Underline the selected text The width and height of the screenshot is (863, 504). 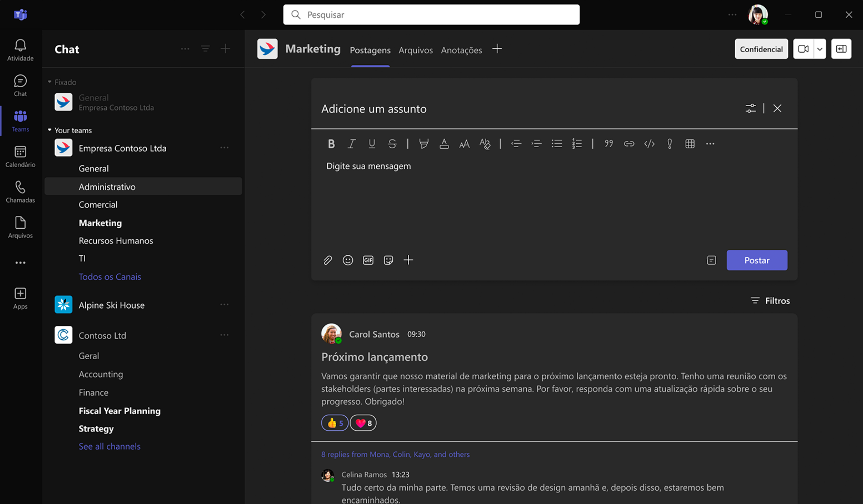[x=372, y=144]
